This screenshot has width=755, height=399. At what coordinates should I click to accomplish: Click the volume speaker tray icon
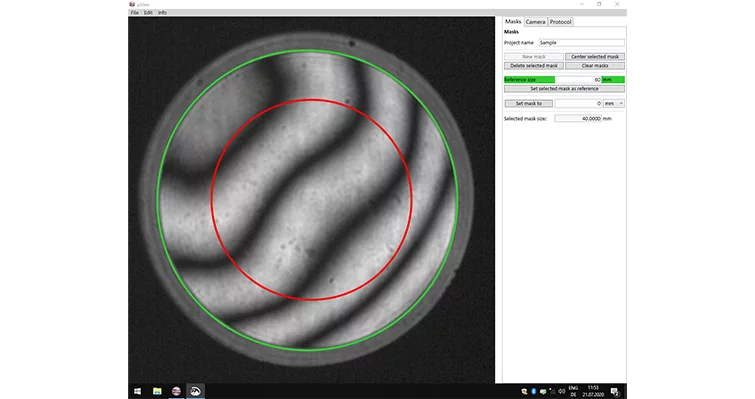561,392
